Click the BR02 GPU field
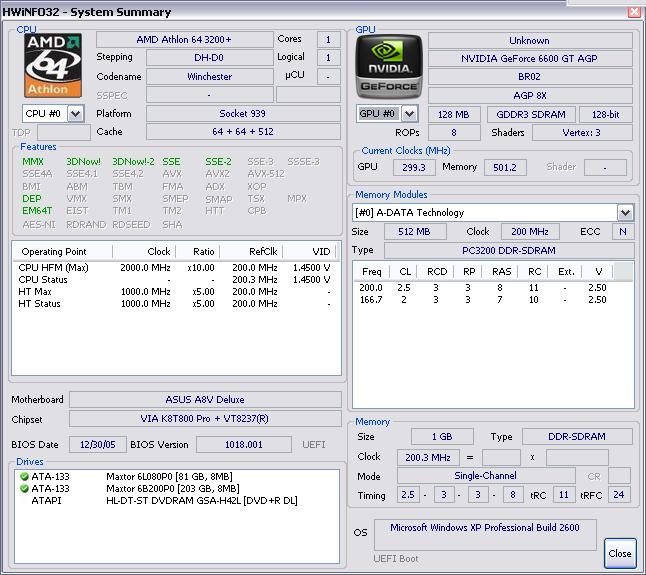 [530, 77]
